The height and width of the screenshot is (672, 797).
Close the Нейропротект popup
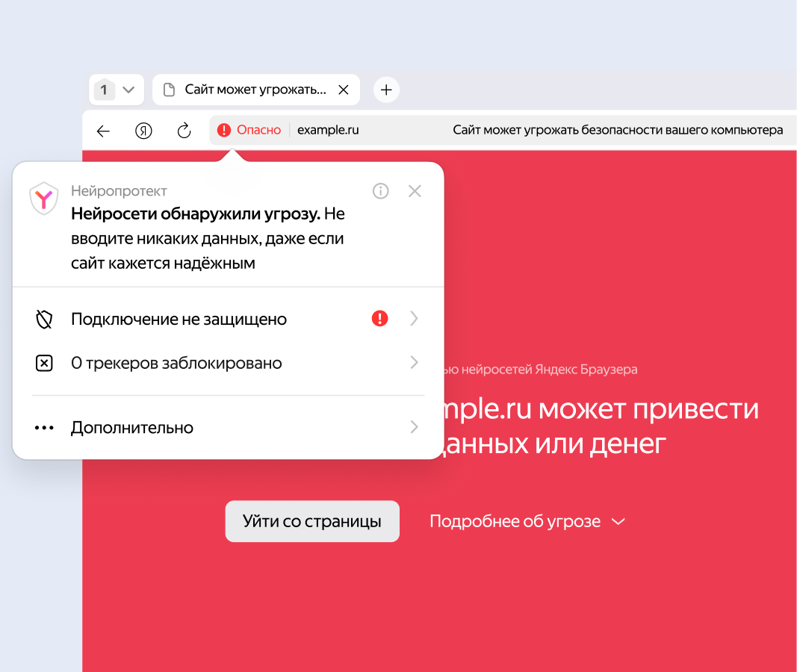coord(415,191)
